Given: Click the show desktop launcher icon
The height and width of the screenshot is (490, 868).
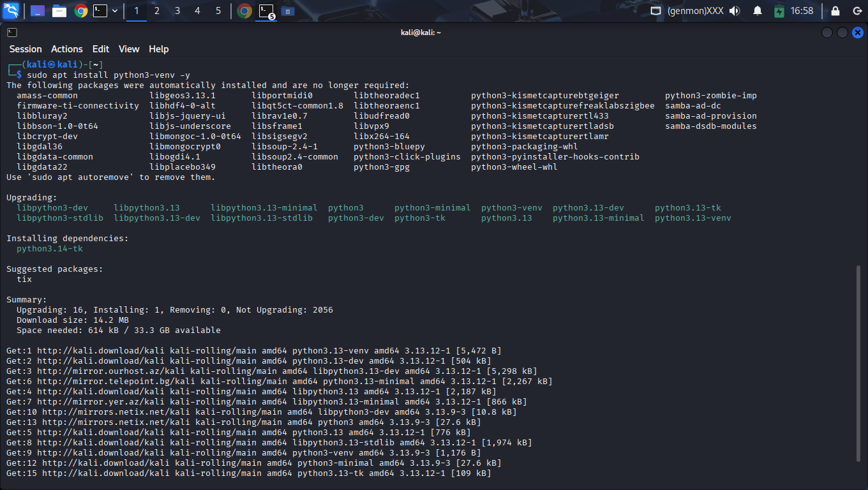Looking at the screenshot, I should click(38, 11).
